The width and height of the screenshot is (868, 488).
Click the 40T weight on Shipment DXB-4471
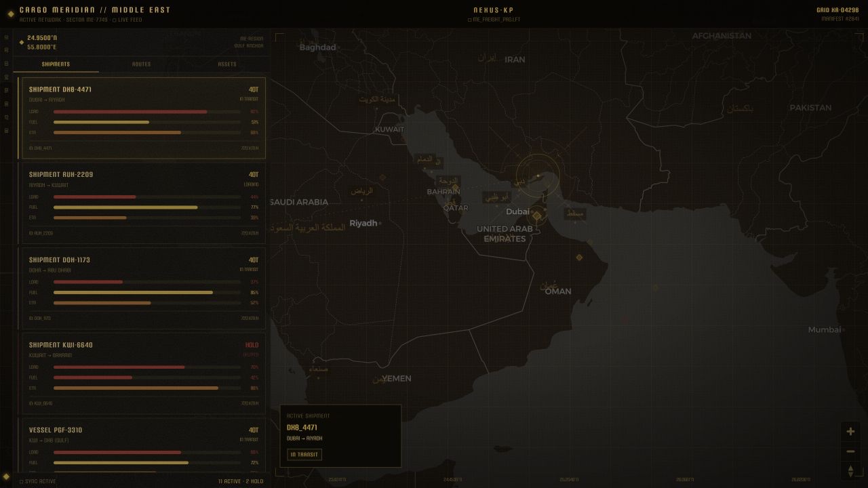click(x=254, y=89)
